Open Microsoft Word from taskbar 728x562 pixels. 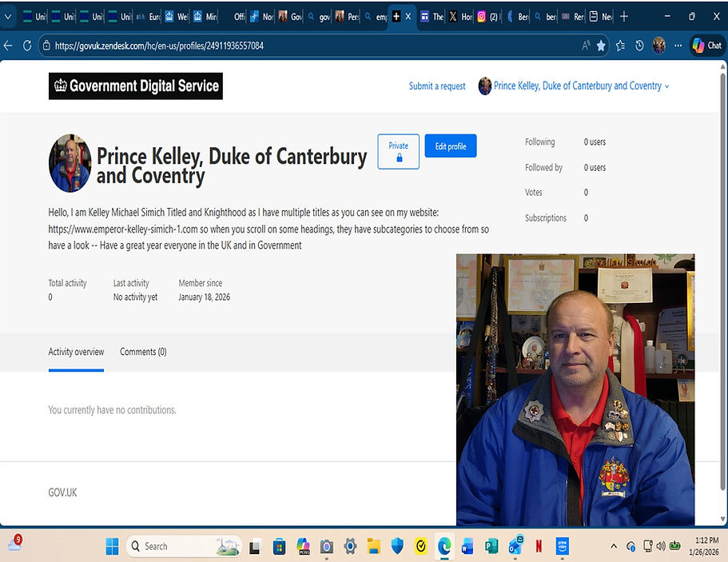(467, 547)
